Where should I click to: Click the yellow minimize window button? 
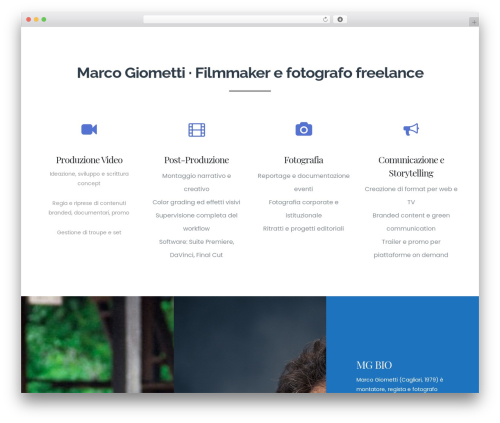pos(36,20)
